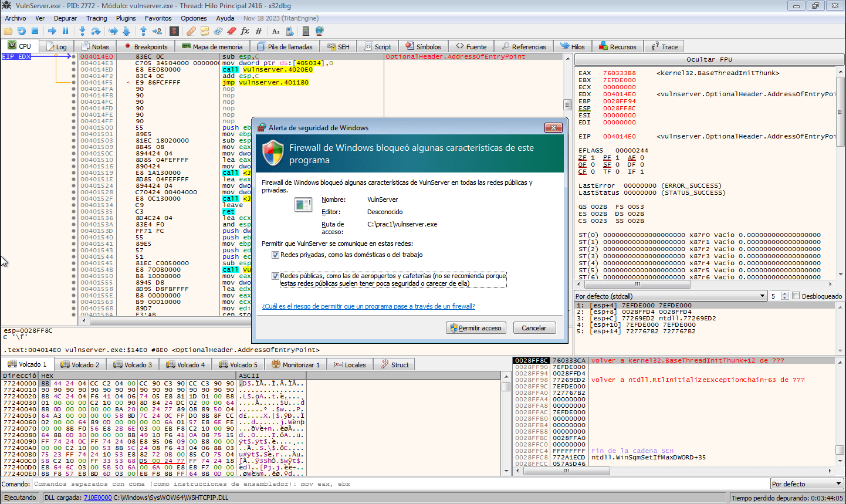The image size is (846, 504).
Task: Select the Struct tab
Action: coord(395,364)
